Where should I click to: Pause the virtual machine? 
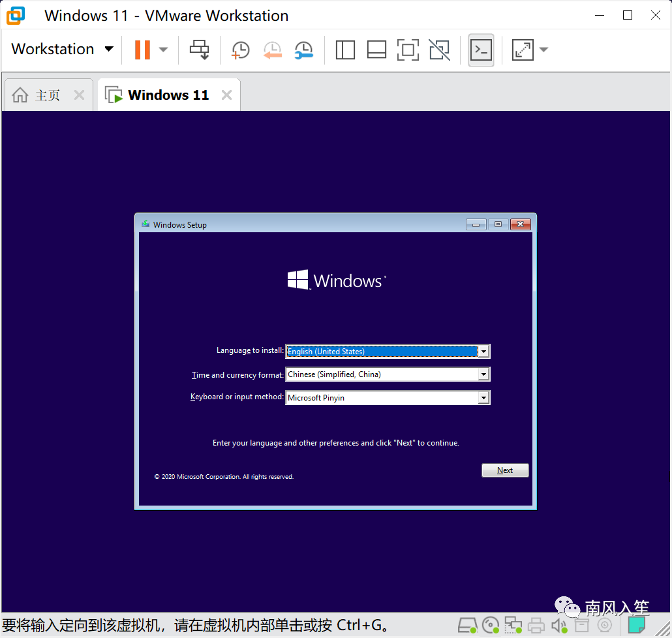tap(142, 50)
